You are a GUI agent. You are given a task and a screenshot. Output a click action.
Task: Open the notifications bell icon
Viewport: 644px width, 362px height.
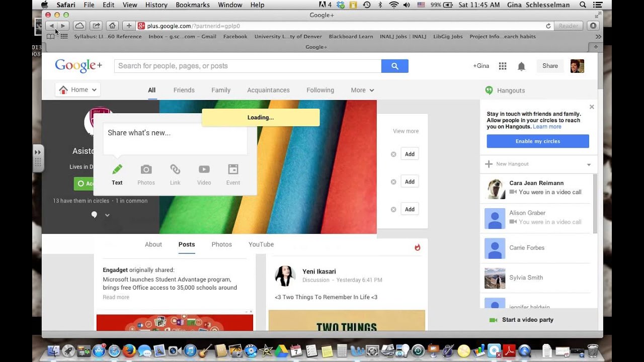tap(521, 66)
